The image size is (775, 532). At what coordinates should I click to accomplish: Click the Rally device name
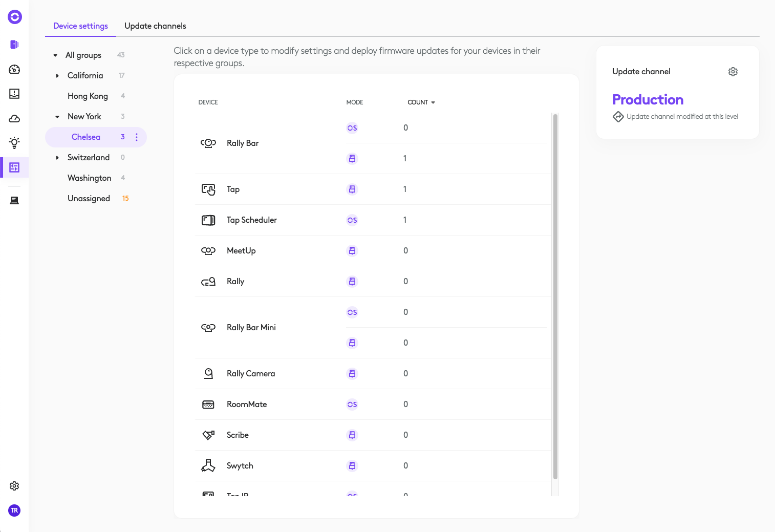click(235, 282)
